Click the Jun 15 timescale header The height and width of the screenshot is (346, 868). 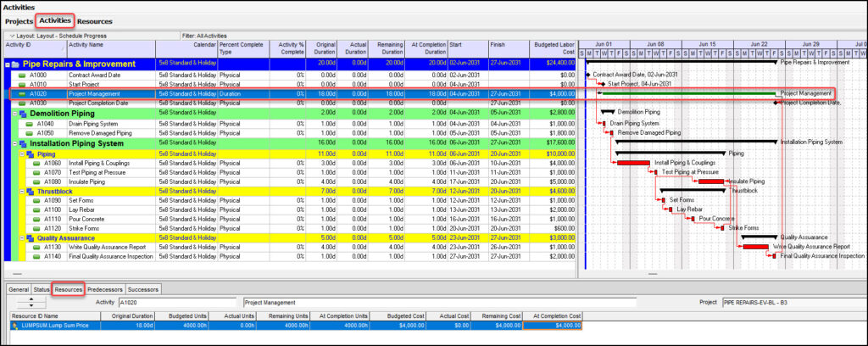coord(708,44)
